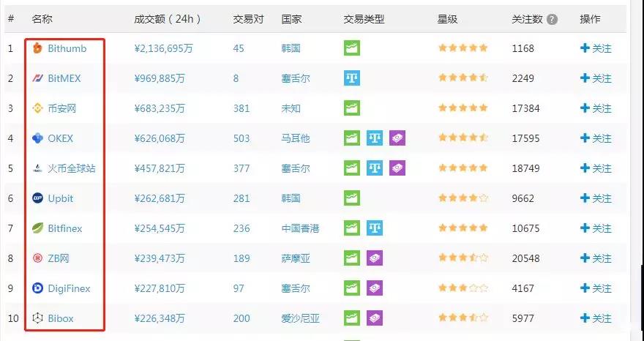Screen dimensions: 644x341
Task: Click DigiFinex's three-star rating
Action: tap(463, 288)
